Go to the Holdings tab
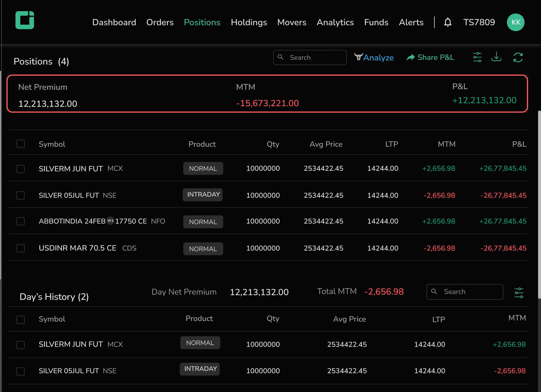 [249, 22]
